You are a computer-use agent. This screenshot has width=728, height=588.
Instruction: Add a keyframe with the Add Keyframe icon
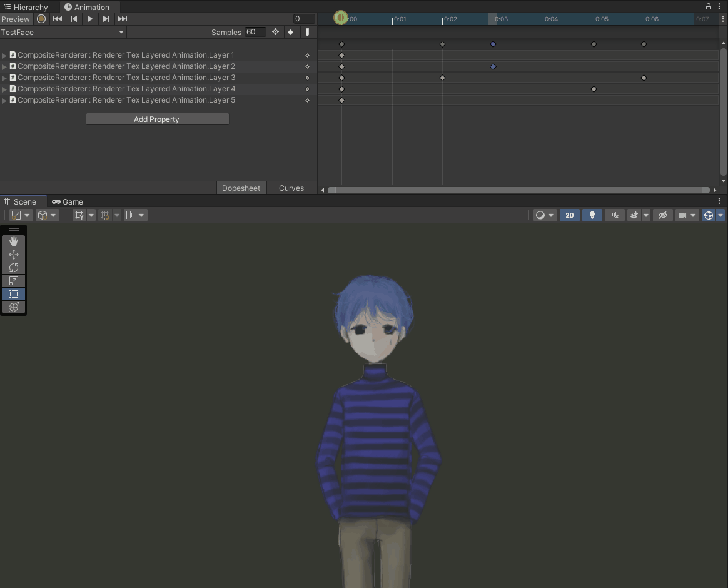point(292,32)
